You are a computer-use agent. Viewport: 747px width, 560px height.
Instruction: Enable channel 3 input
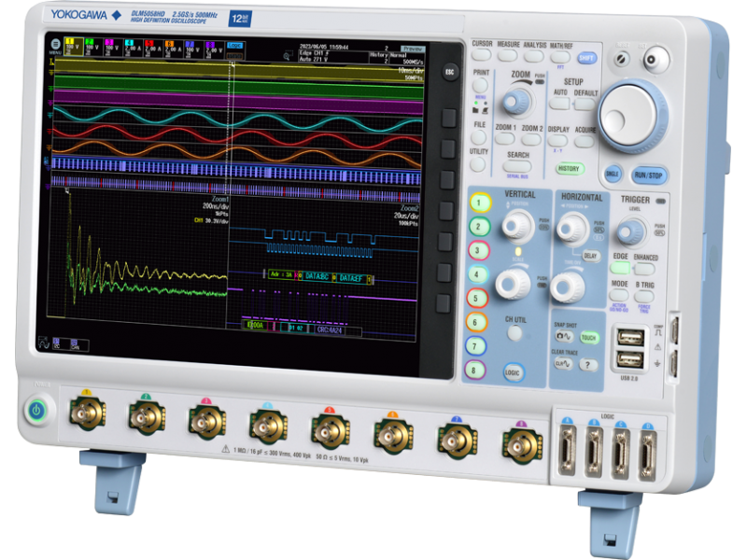479,248
